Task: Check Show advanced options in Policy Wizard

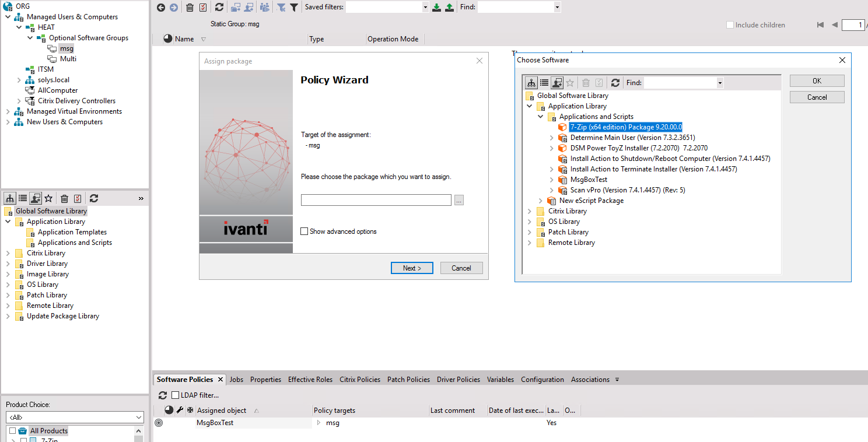Action: tap(304, 231)
